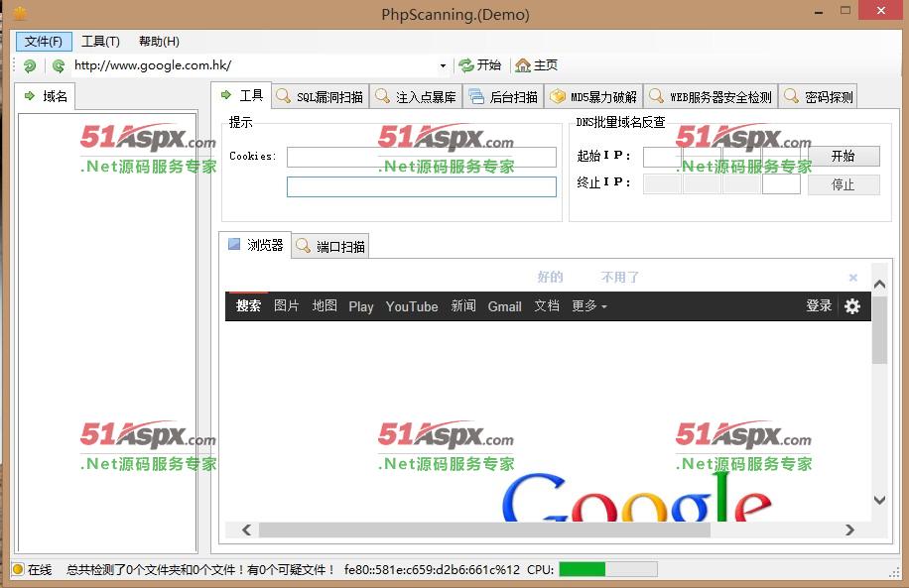The height and width of the screenshot is (588, 909).
Task: Open the 工具(T) menu
Action: (100, 41)
